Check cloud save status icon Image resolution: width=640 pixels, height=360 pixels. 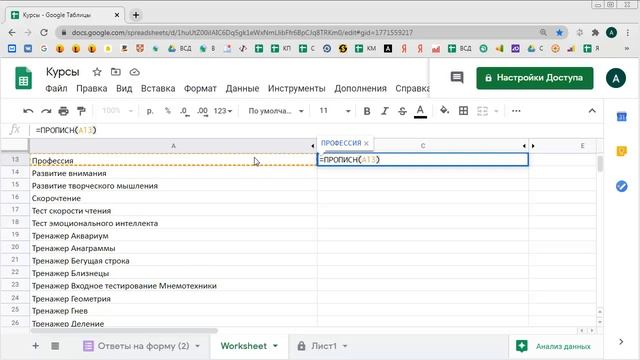[x=134, y=72]
